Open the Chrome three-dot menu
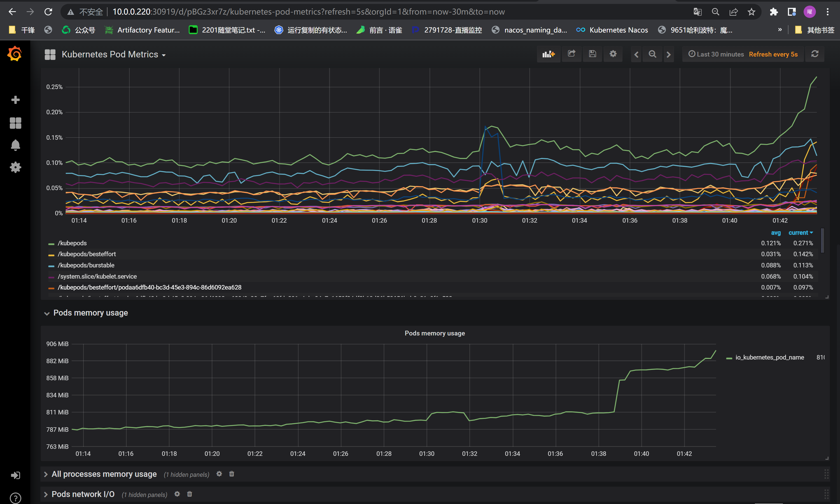 pyautogui.click(x=828, y=12)
